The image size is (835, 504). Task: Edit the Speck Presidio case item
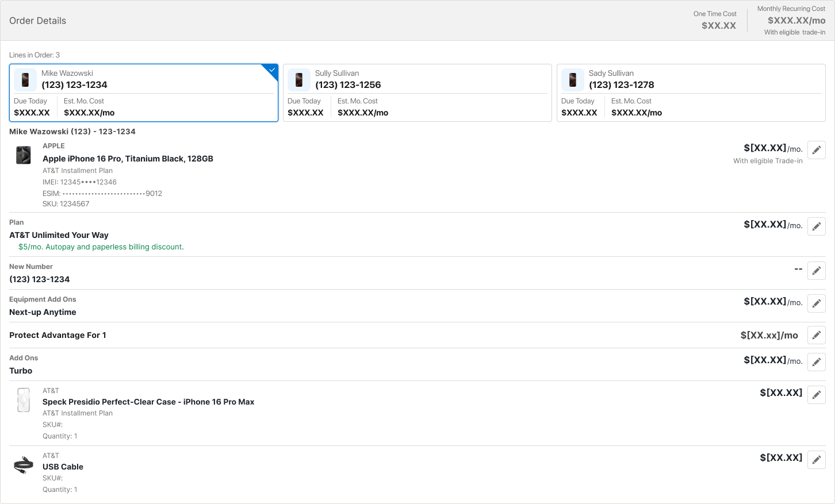coord(817,395)
